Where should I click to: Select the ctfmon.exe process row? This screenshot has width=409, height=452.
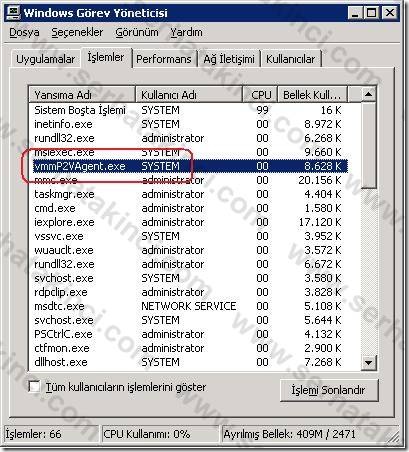pyautogui.click(x=188, y=348)
